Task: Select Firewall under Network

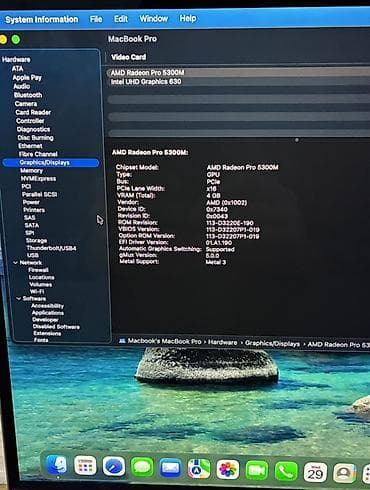Action: [x=38, y=270]
